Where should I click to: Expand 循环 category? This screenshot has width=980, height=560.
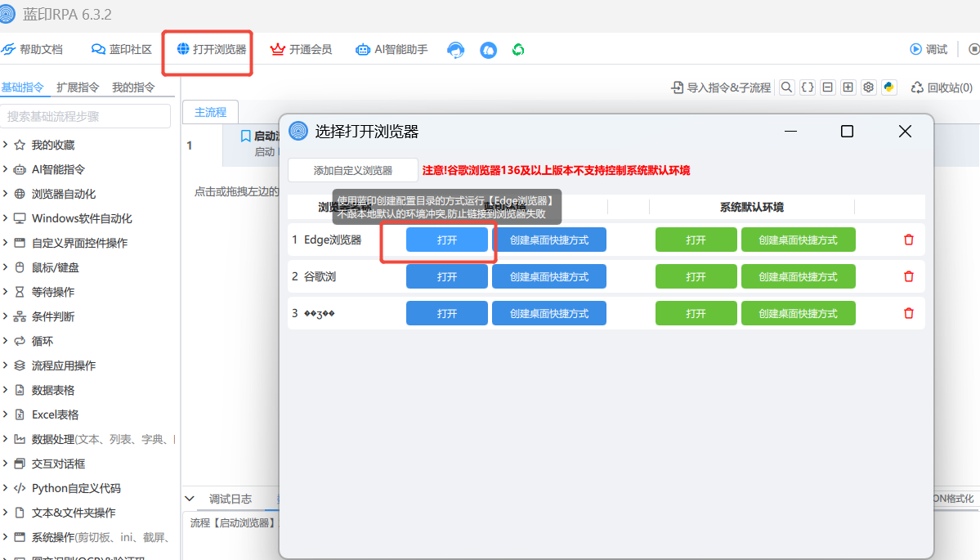tap(5, 341)
